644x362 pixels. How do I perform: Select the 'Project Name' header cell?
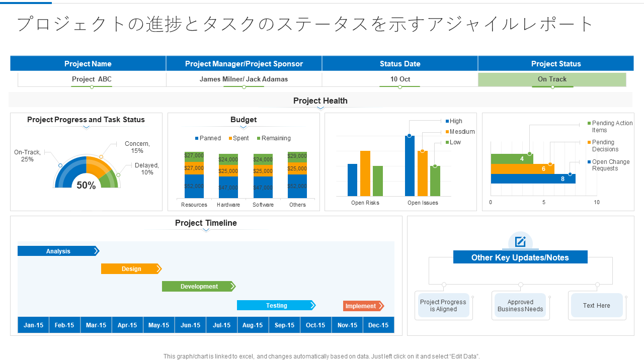click(x=88, y=63)
